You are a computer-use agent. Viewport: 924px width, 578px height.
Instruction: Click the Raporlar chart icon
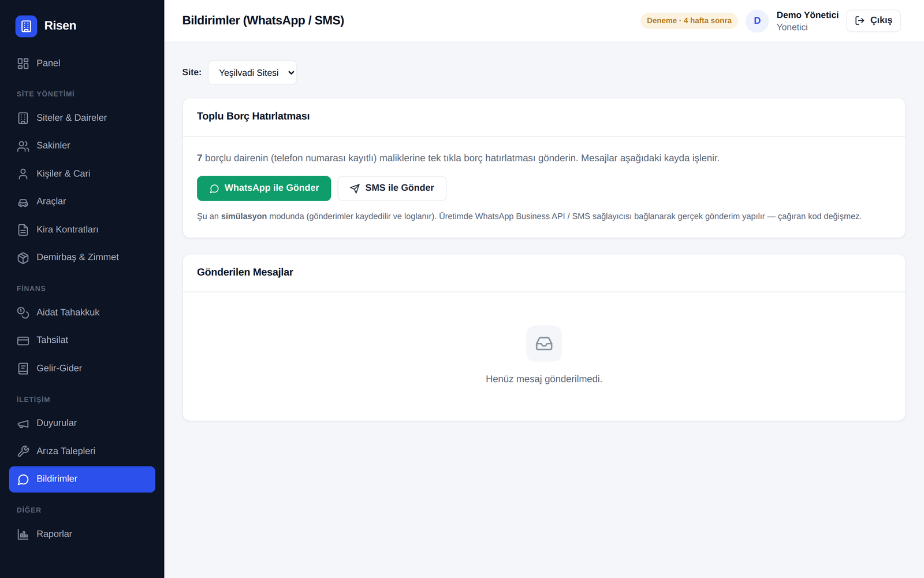tap(23, 535)
